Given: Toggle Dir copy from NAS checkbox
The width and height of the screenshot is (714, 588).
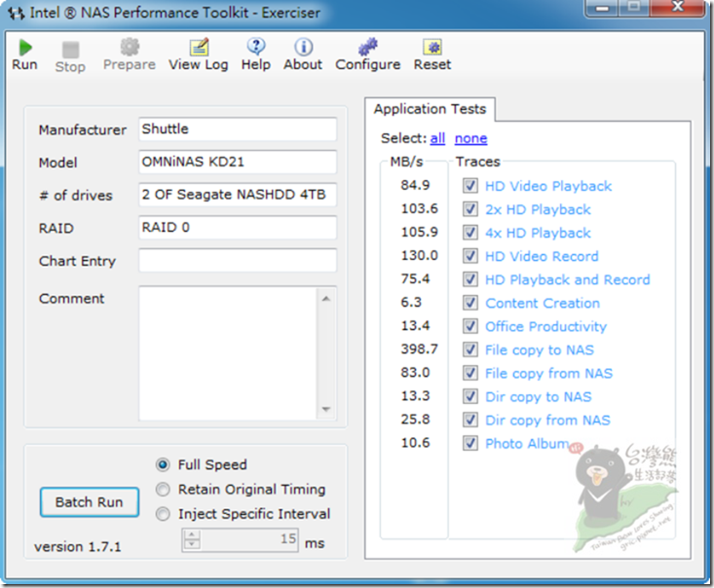Looking at the screenshot, I should click(x=470, y=420).
